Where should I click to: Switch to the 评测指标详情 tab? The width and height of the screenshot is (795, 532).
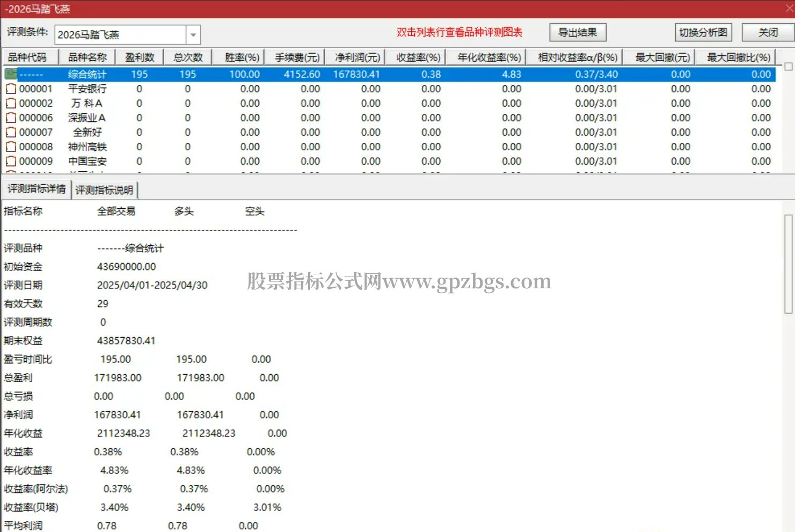[37, 190]
